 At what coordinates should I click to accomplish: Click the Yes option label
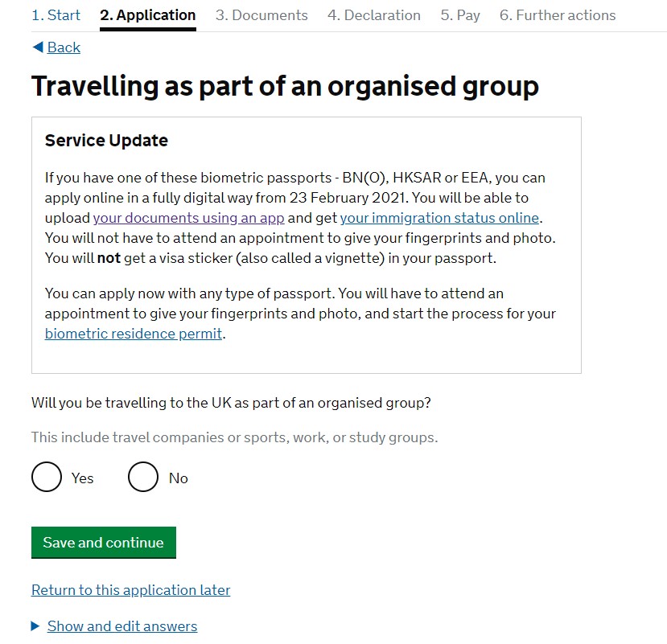click(82, 478)
